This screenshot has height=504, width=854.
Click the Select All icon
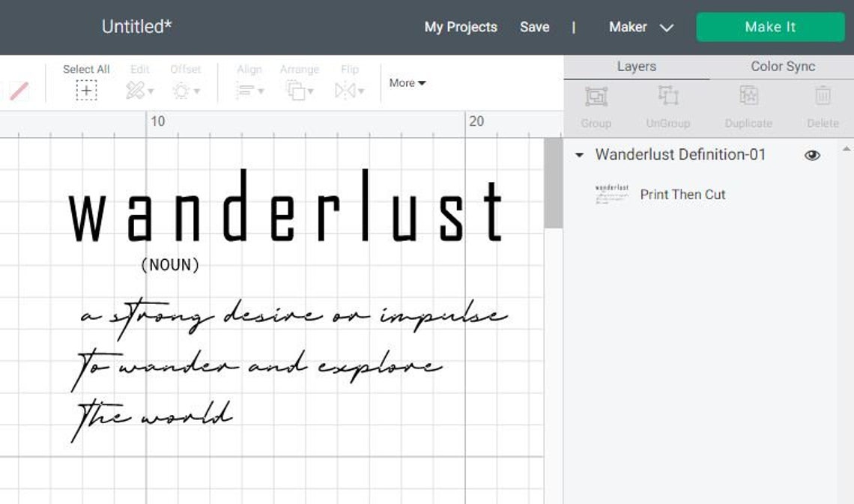click(x=86, y=89)
